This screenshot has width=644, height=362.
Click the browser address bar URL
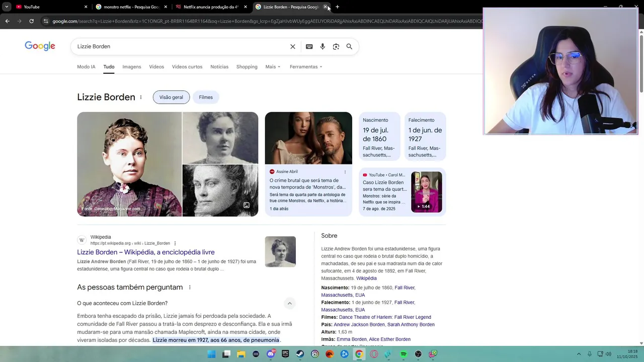point(267,21)
